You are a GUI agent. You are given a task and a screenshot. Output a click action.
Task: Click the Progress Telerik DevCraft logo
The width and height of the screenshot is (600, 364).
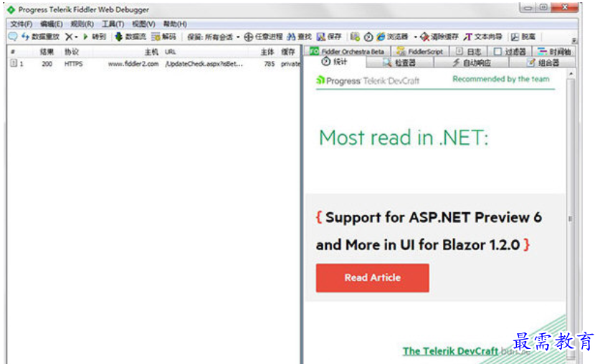coord(368,81)
